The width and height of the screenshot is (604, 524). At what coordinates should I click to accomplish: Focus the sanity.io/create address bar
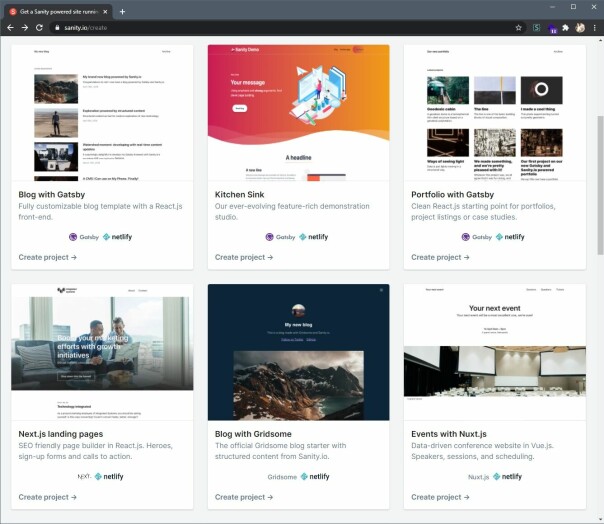tap(285, 28)
